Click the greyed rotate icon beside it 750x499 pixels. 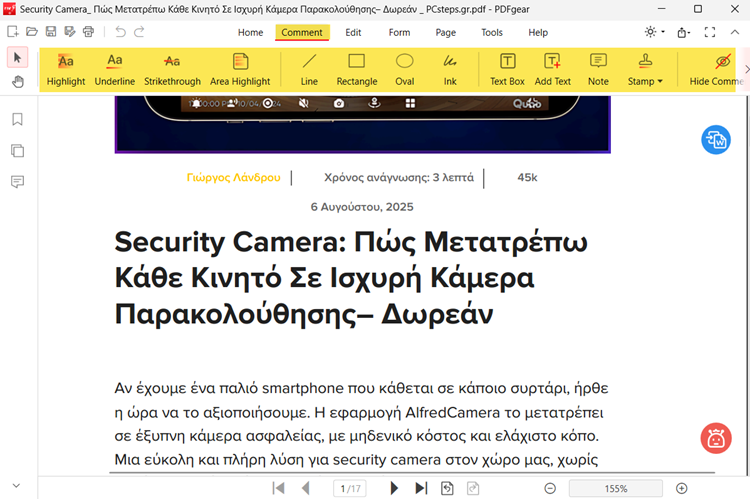[473, 488]
